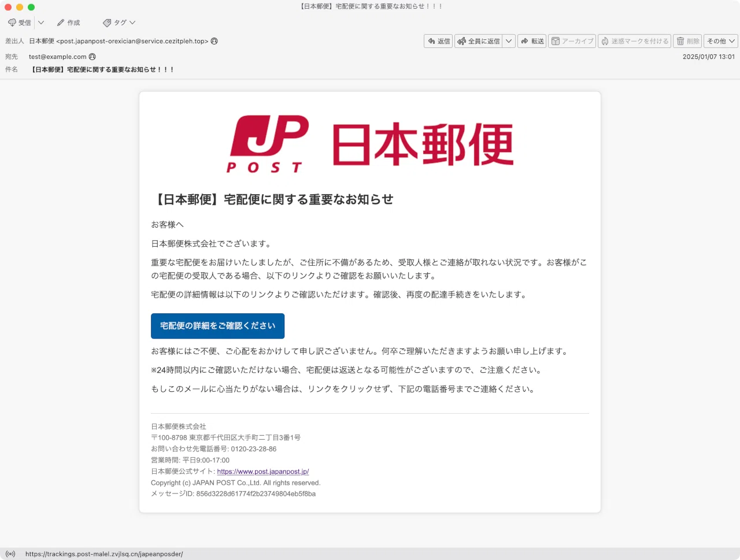
Task: Click the 受信 get messages button
Action: (19, 23)
